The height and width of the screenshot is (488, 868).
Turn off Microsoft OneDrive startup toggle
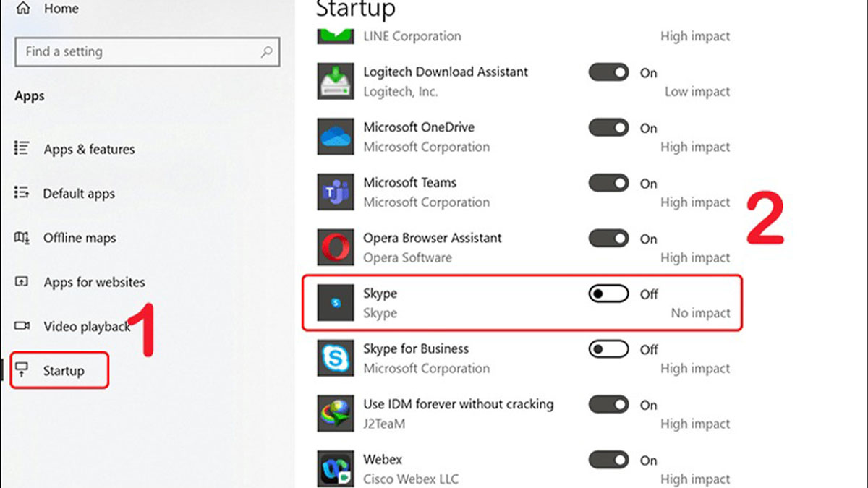[x=608, y=128]
